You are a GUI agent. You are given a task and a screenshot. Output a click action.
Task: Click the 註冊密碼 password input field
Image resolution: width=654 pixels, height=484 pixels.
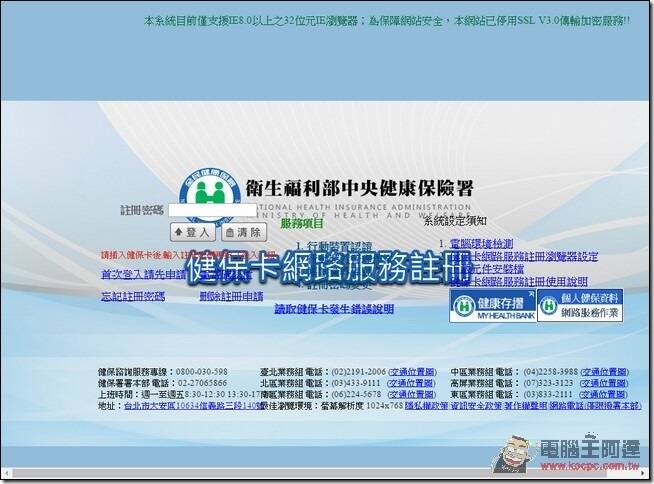coord(213,210)
